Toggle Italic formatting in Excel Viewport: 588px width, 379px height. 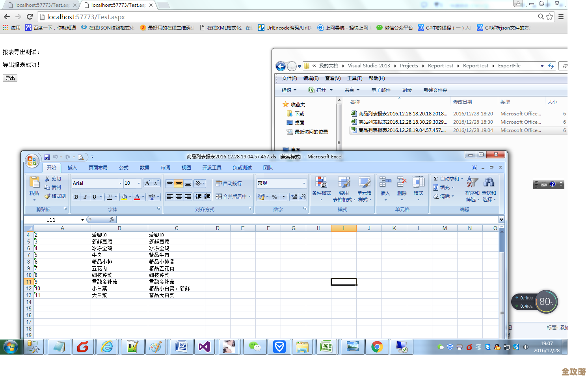(x=85, y=197)
